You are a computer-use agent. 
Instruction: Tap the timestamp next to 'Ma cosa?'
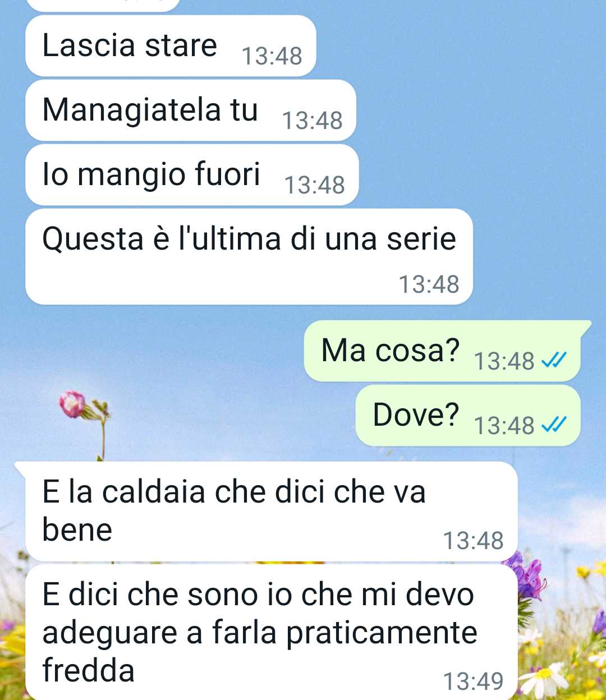[504, 361]
